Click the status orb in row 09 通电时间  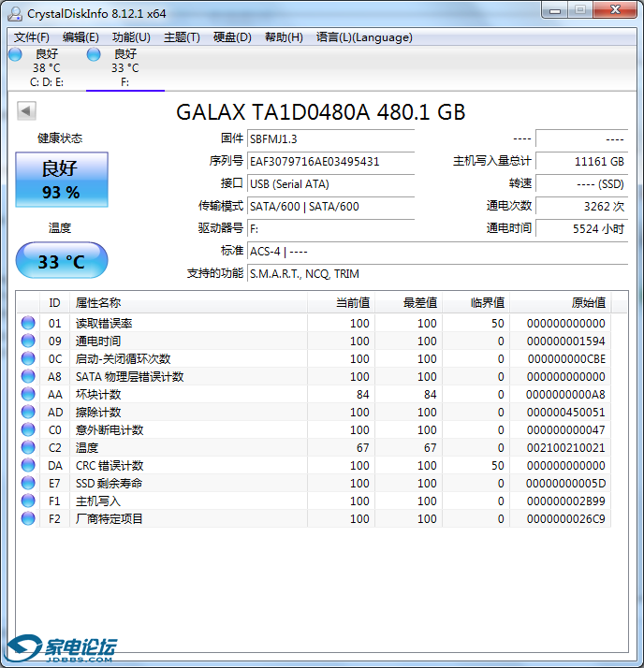tap(28, 341)
